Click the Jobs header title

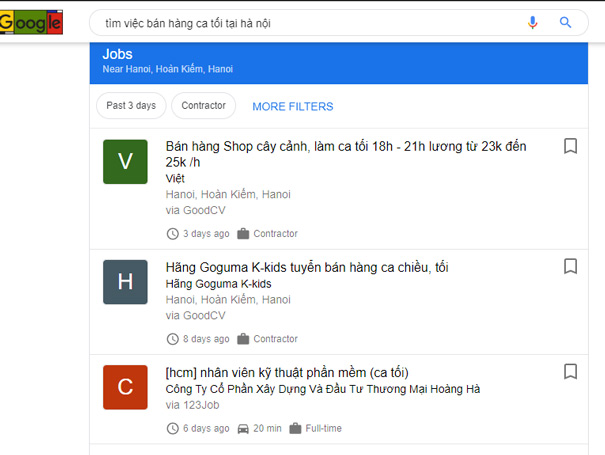point(117,54)
